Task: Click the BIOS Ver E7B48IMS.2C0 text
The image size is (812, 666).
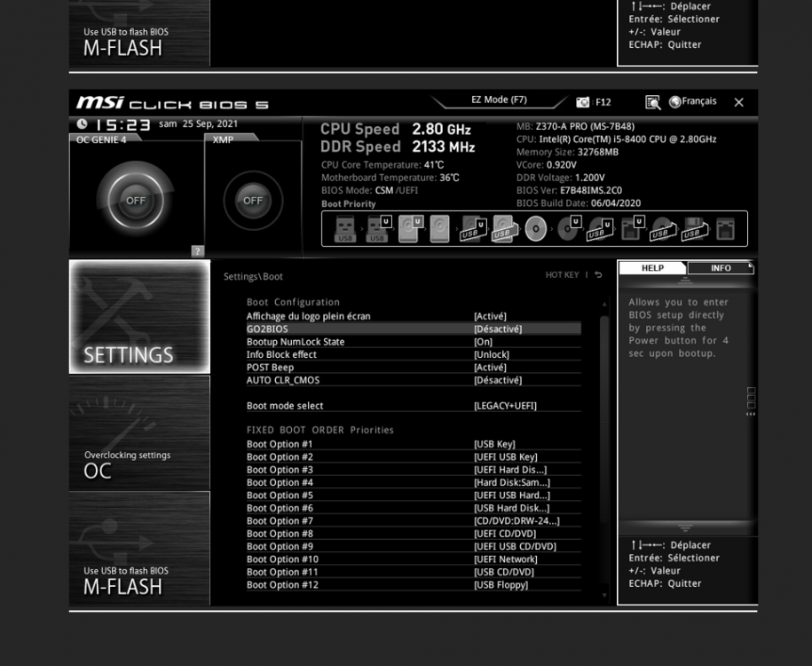Action: (569, 190)
